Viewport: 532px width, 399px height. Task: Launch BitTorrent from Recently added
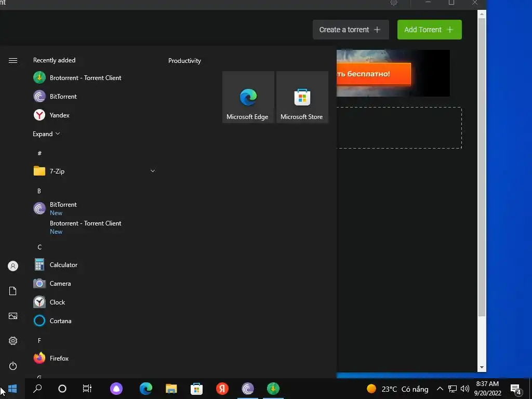(x=55, y=96)
